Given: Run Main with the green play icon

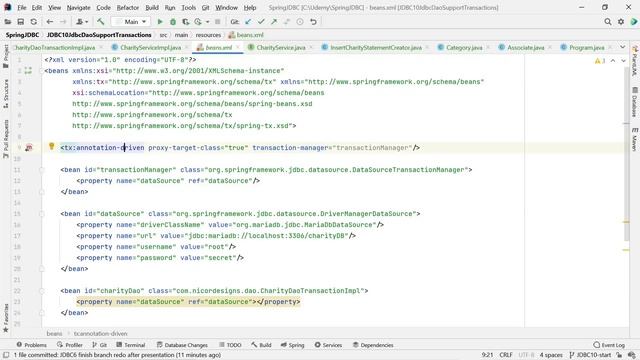Looking at the screenshot, I should (x=160, y=22).
